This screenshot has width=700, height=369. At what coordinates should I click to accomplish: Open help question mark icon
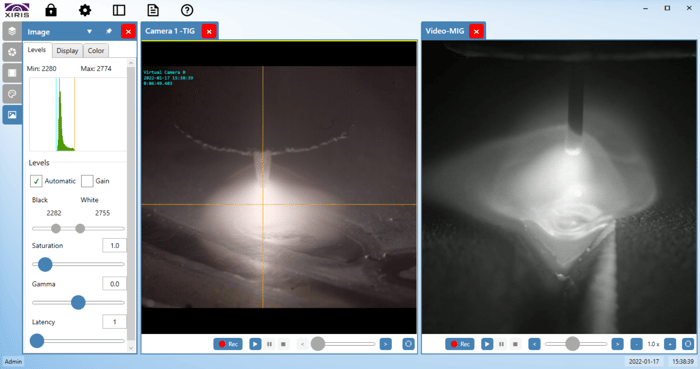[x=187, y=10]
